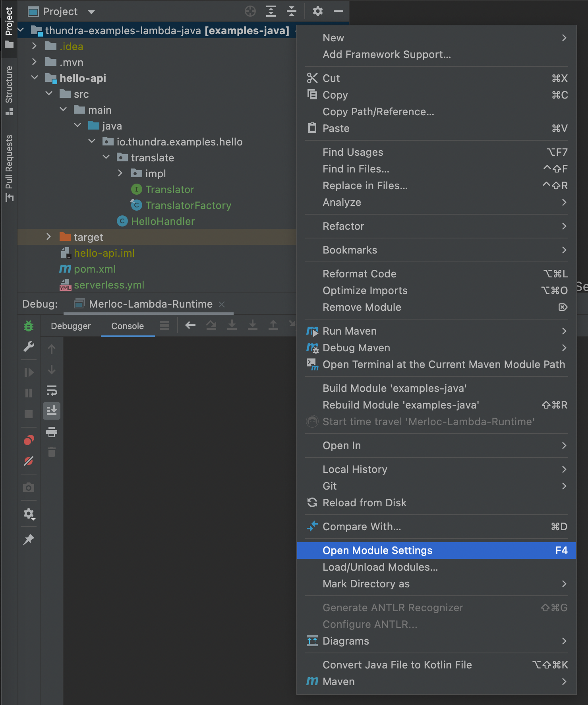This screenshot has height=705, width=588.
Task: Open the Run Maven submenu
Action: (x=436, y=331)
